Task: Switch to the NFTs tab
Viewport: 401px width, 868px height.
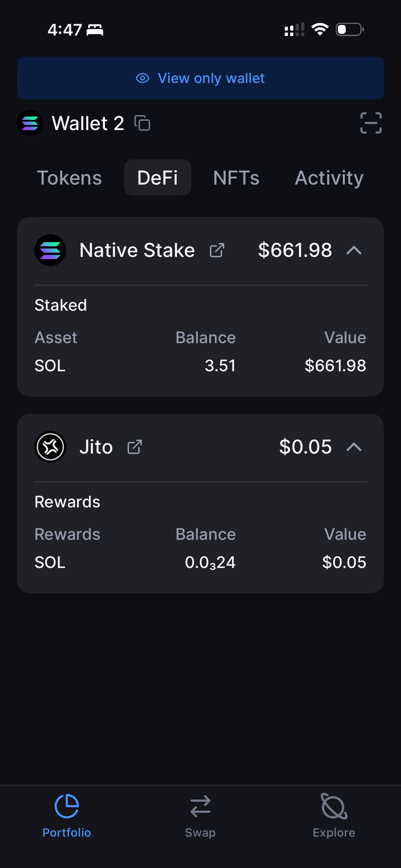Action: point(236,178)
